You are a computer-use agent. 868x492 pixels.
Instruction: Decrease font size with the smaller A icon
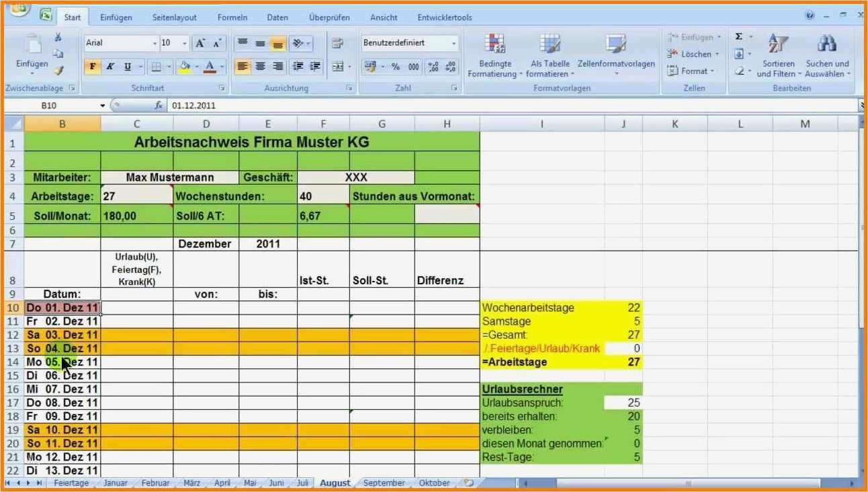point(216,43)
